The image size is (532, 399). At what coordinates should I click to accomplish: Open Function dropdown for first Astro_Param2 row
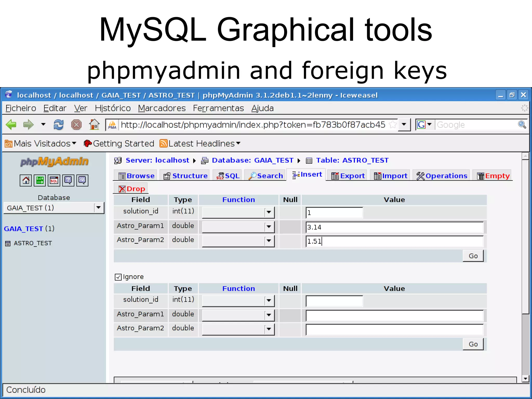[238, 241]
